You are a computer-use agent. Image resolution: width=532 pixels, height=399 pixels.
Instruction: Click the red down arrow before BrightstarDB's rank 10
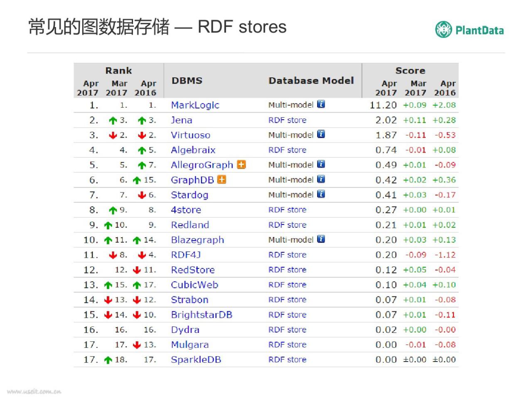pyautogui.click(x=137, y=315)
